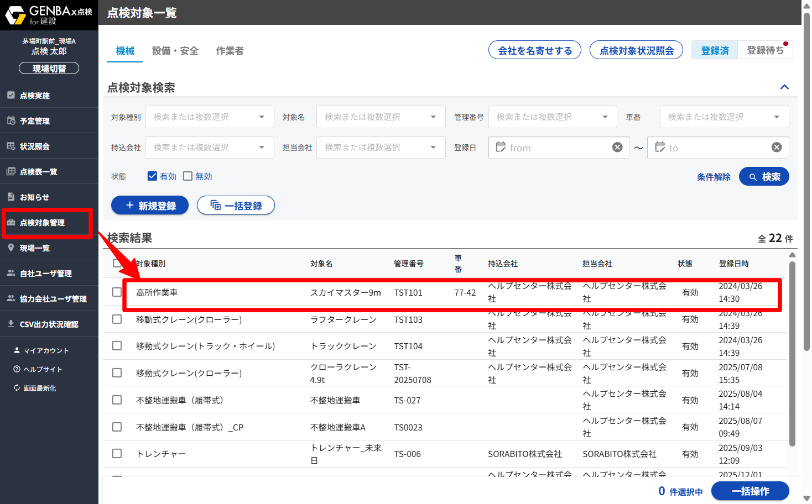Click the results table vertical scrollbar

(x=792, y=354)
